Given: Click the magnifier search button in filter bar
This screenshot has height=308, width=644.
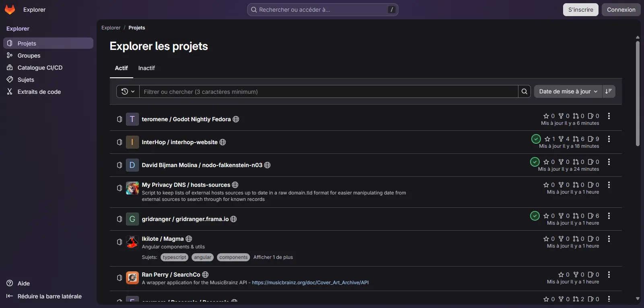Looking at the screenshot, I should pyautogui.click(x=524, y=91).
